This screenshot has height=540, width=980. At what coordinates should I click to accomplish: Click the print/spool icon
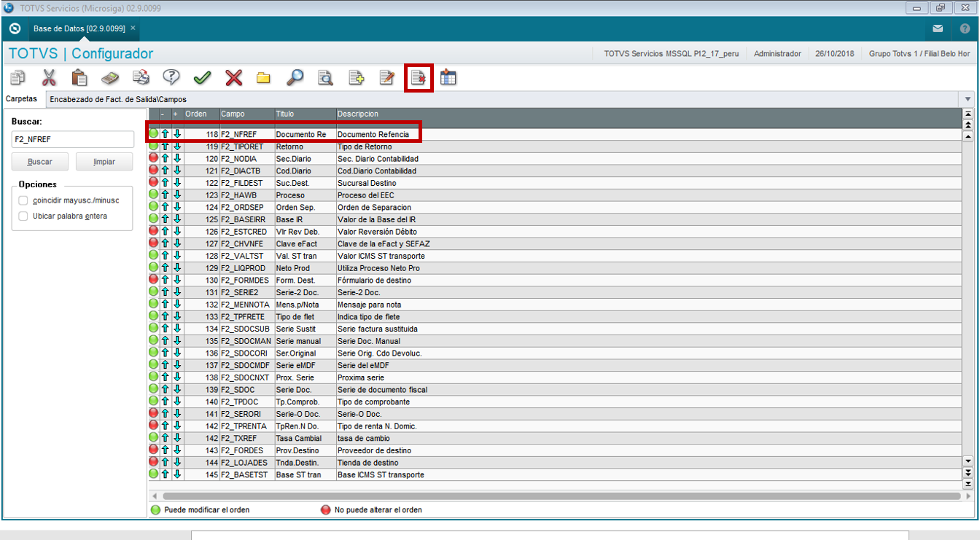[x=140, y=77]
